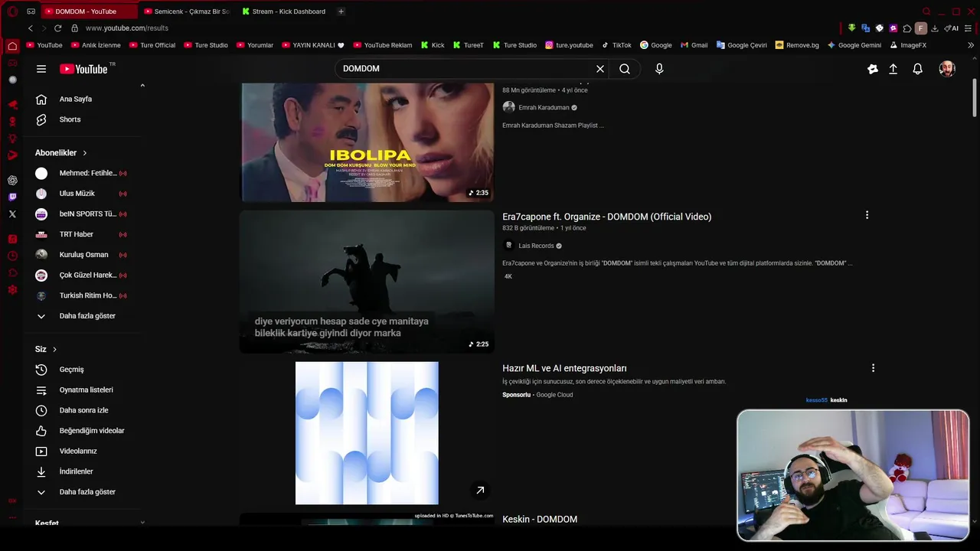
Task: Open the Opera AI button in toolbar
Action: pyautogui.click(x=952, y=28)
